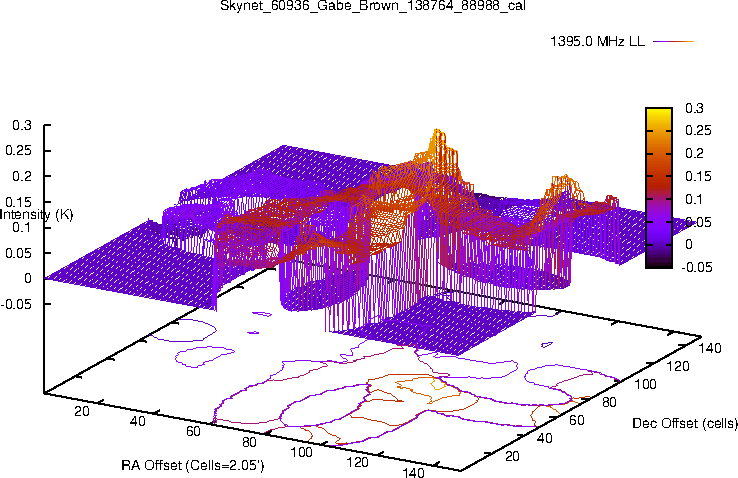Select the 60 tick on the RA Offset axis
This screenshot has height=478, width=738.
click(x=193, y=431)
